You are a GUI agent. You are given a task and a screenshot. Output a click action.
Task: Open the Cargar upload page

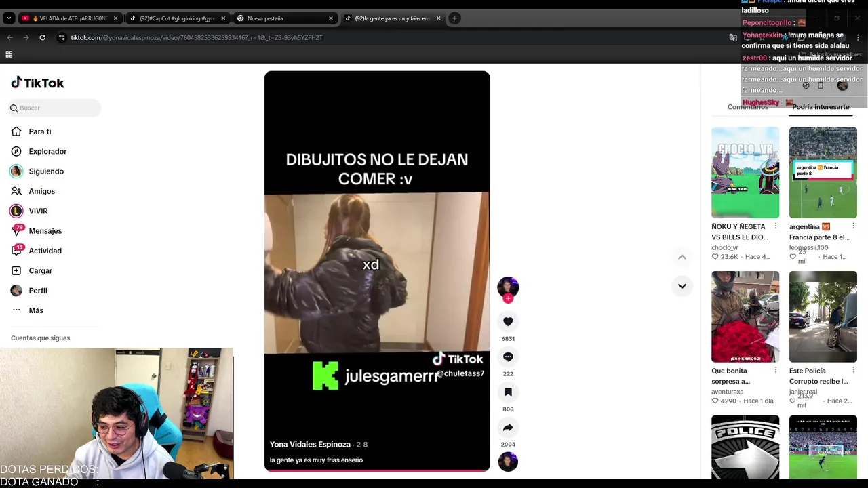[40, 270]
